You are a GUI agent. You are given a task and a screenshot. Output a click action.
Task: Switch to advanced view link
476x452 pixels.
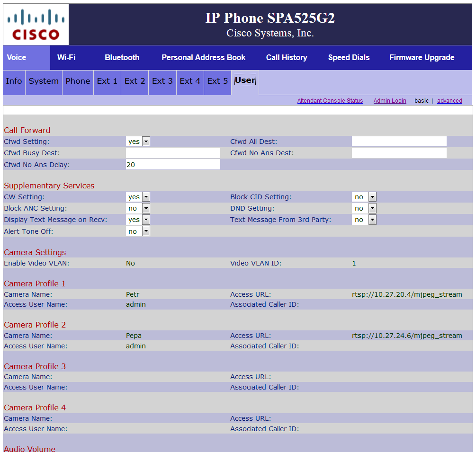coord(449,101)
